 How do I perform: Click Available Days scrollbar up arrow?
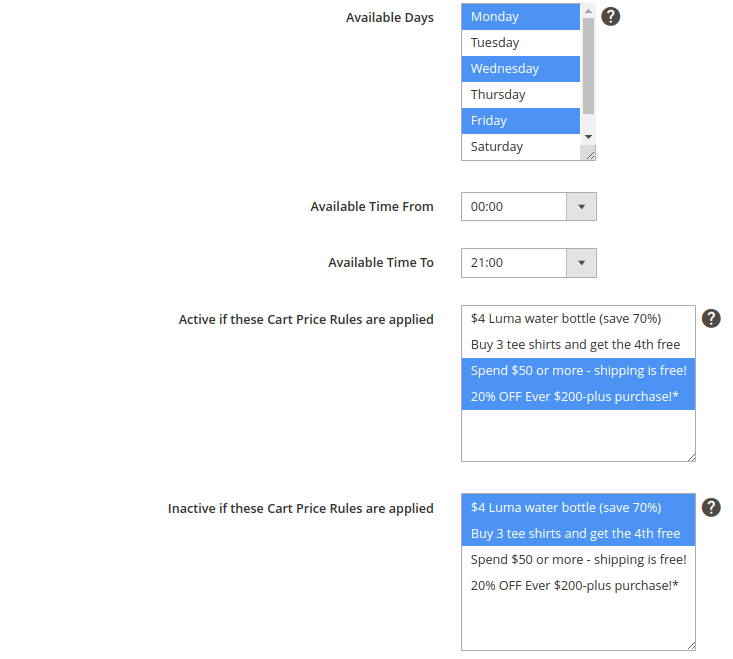coord(589,11)
